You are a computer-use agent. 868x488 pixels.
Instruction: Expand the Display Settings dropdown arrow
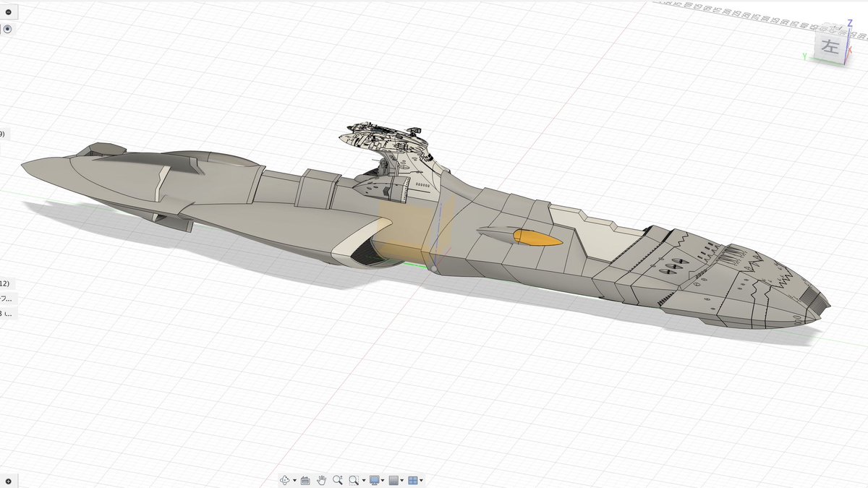(x=383, y=480)
